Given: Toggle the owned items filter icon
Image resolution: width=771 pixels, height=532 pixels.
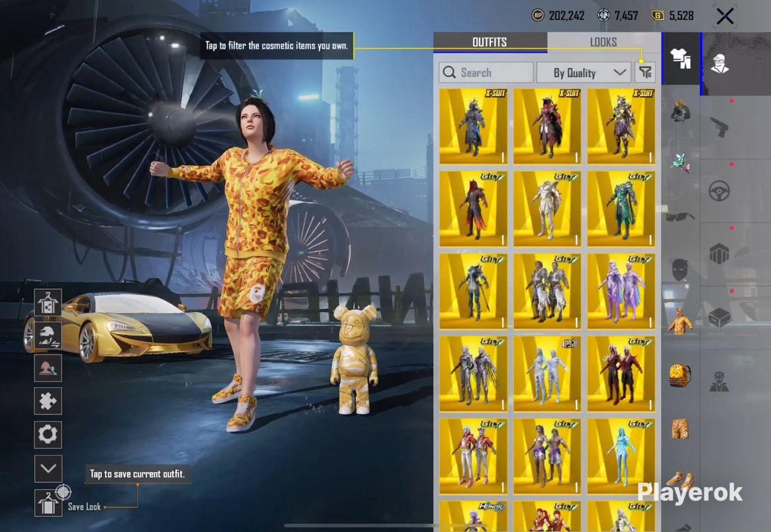Looking at the screenshot, I should point(645,72).
